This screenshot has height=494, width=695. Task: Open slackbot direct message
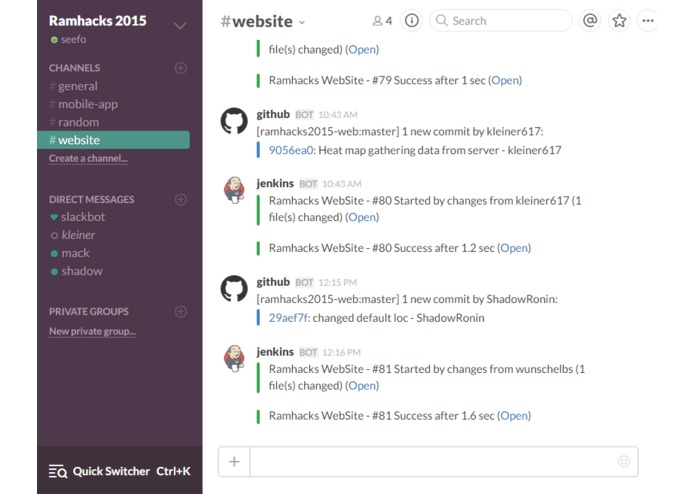coord(78,217)
